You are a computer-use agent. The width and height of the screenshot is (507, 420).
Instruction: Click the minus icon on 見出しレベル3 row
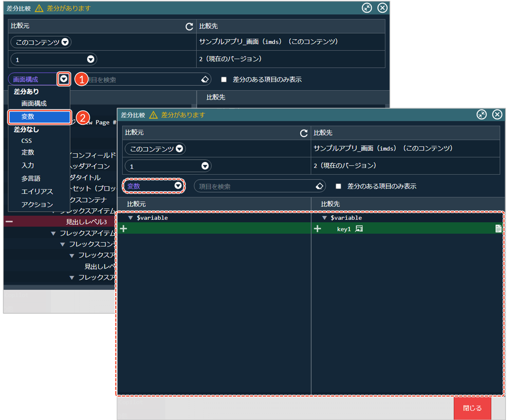click(x=9, y=222)
